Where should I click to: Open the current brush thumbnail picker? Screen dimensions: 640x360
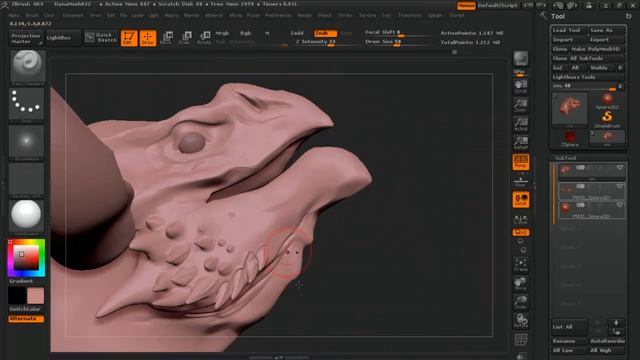pos(27,67)
